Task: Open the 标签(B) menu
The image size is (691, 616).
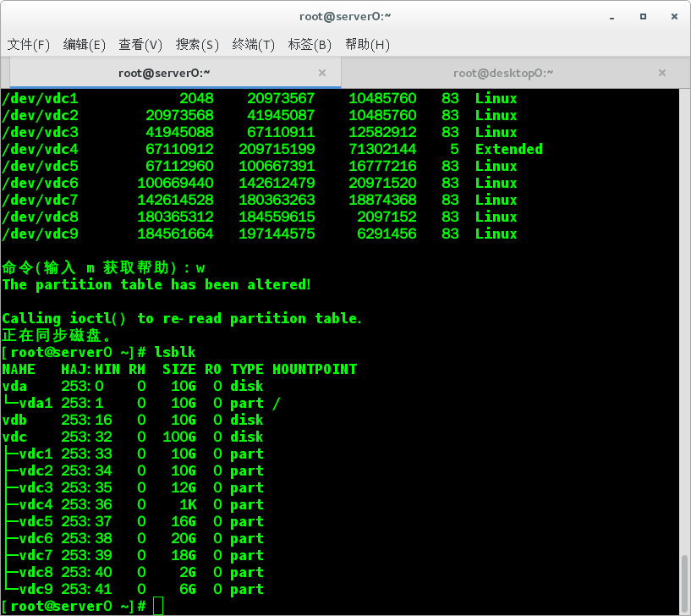Action: (x=310, y=45)
